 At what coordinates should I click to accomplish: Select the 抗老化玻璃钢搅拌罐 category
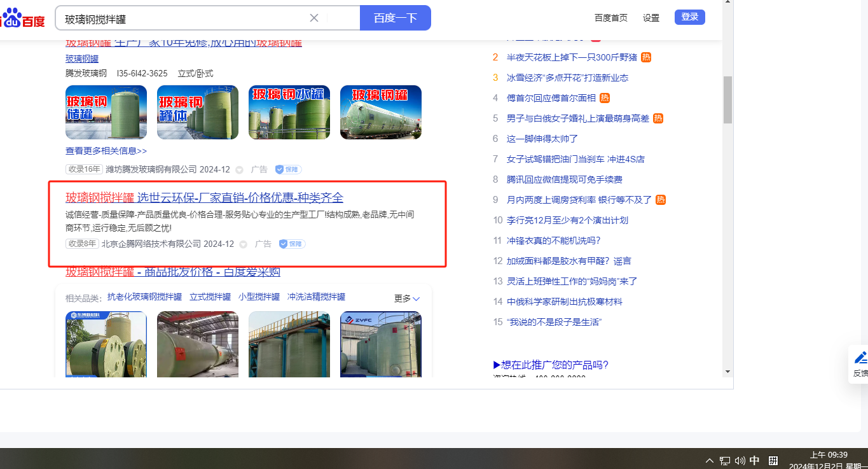[x=145, y=297]
